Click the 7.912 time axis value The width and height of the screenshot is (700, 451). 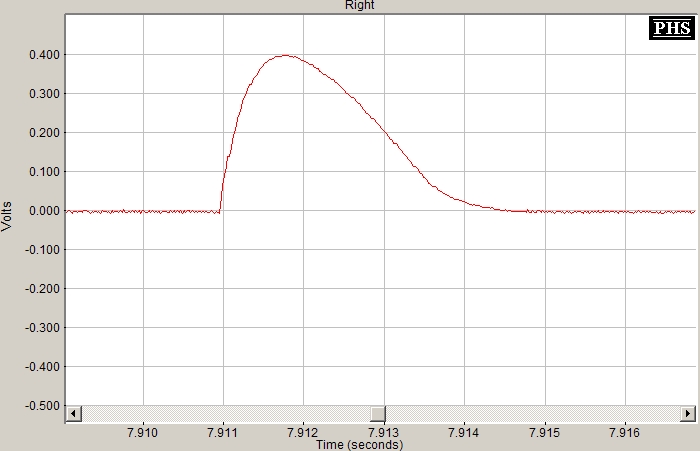point(303,432)
